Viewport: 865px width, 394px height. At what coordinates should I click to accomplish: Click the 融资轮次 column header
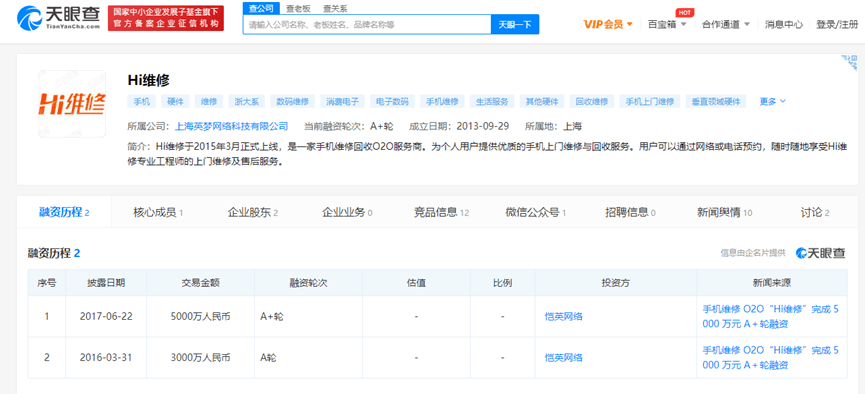point(308,283)
